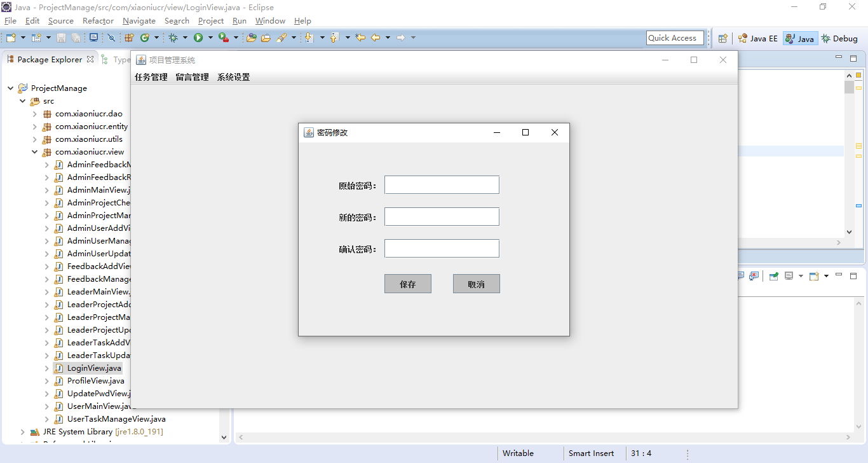This screenshot has width=868, height=463.
Task: Open the New file dropdown arrow
Action: coord(23,38)
